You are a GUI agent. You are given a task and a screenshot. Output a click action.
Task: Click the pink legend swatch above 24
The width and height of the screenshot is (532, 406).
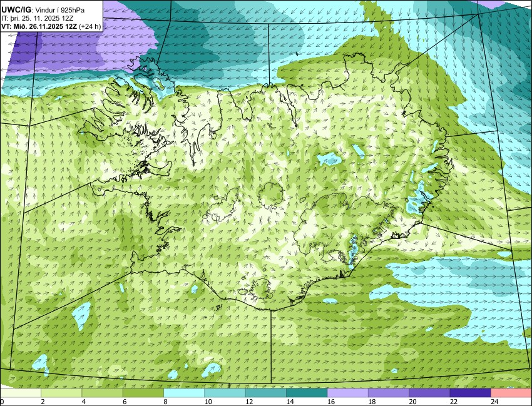pyautogui.click(x=511, y=393)
